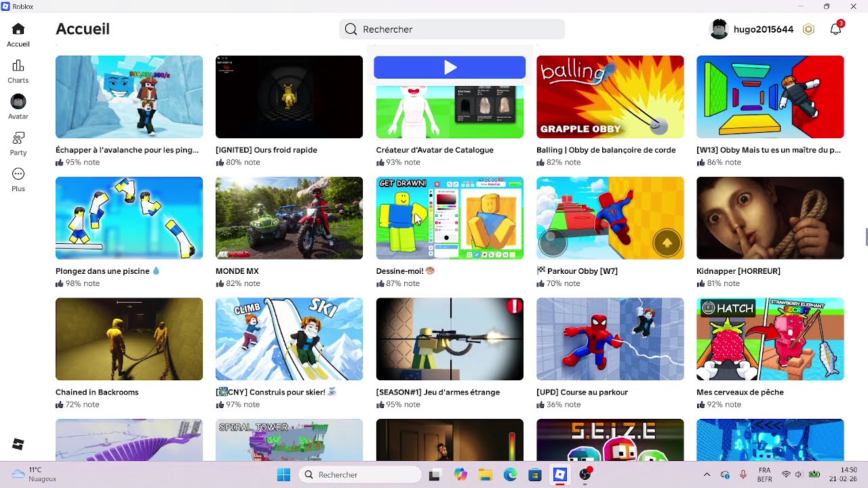Open Échapper à l'avalanche game thumbnail
The image size is (868, 488).
pos(129,97)
